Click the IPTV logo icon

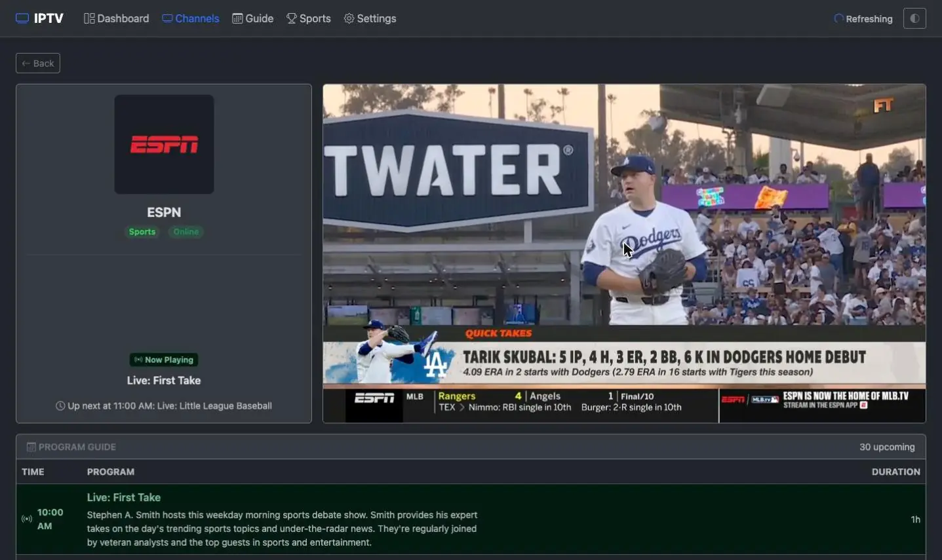22,18
